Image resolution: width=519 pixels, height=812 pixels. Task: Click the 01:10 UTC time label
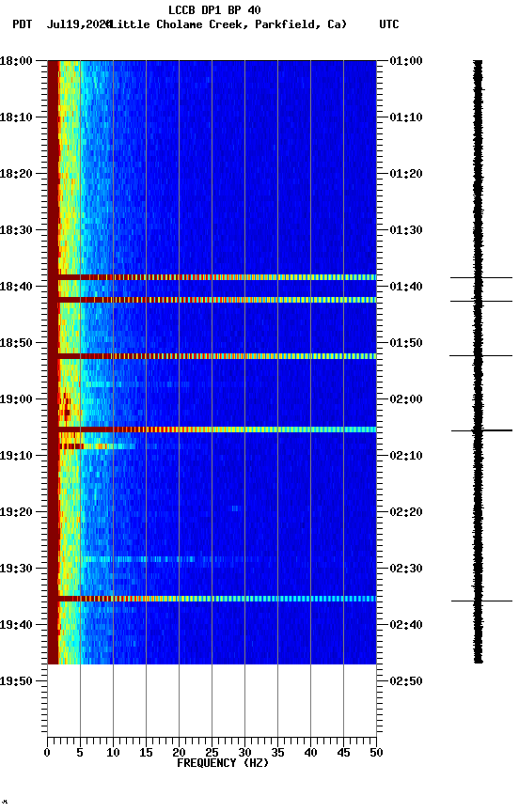click(406, 117)
